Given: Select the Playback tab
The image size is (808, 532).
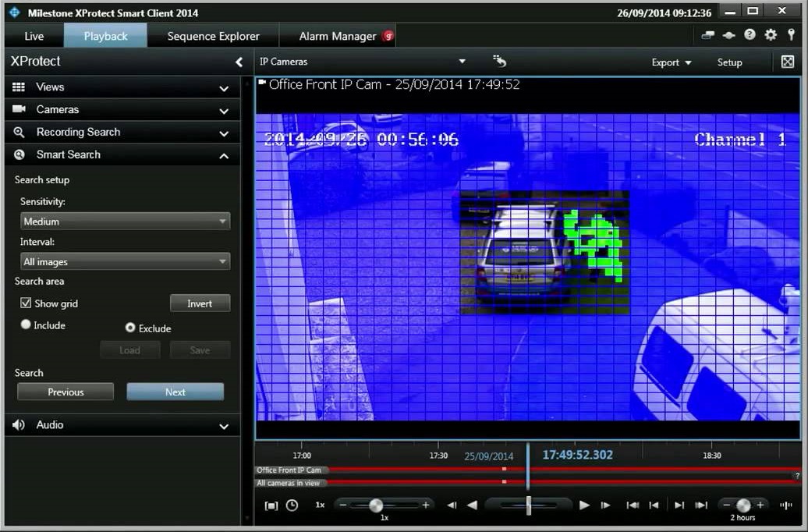Looking at the screenshot, I should (105, 36).
